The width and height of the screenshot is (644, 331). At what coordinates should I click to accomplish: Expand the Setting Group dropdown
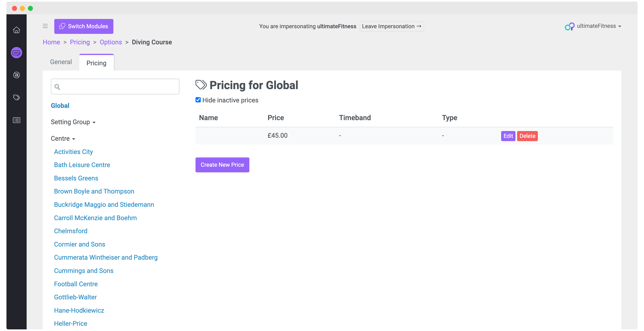pyautogui.click(x=73, y=122)
